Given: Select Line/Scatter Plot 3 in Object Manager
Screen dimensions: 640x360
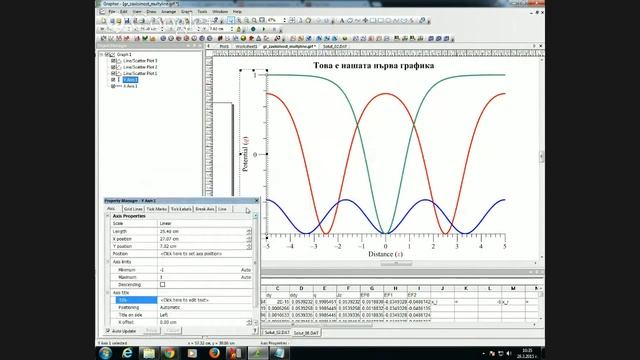Looking at the screenshot, I should click(140, 60).
